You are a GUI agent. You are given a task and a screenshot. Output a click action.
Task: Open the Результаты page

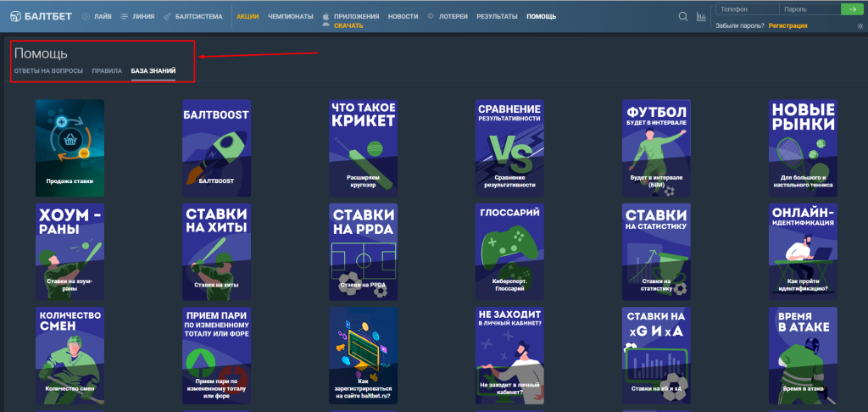click(x=497, y=17)
